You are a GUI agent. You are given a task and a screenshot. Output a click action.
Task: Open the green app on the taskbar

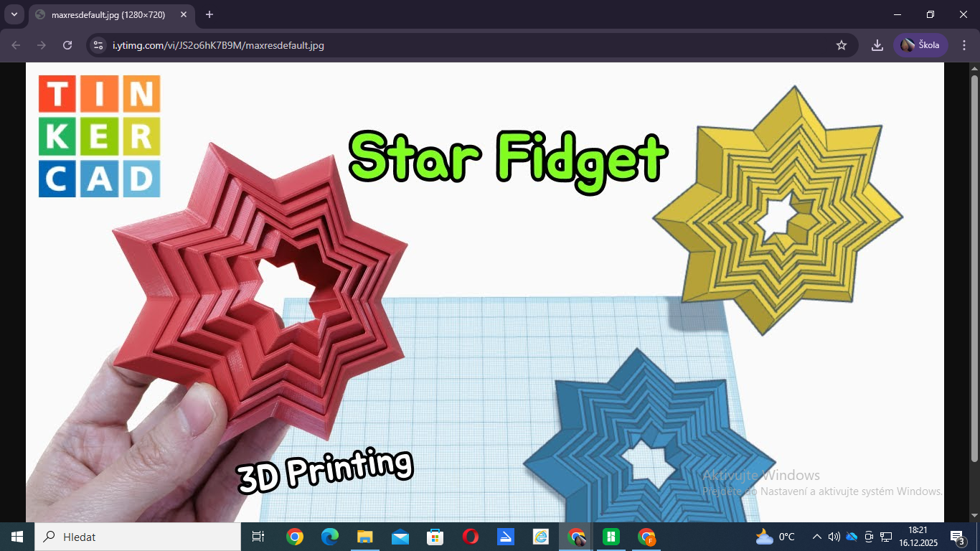tap(611, 537)
